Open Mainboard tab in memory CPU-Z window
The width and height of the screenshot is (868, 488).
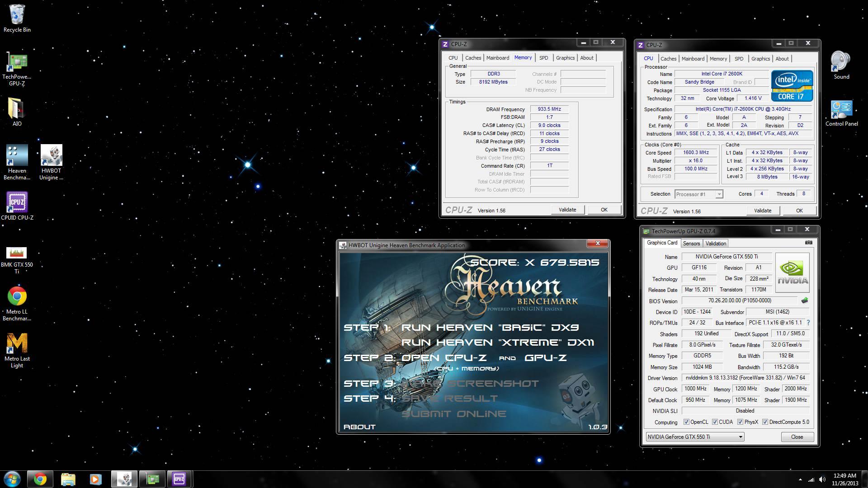tap(497, 58)
